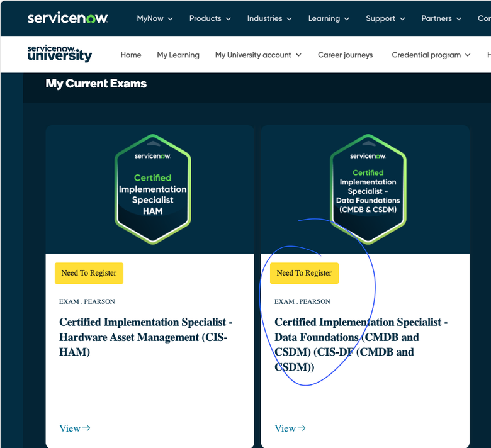Open the Industries dropdown
Screen dimensions: 491x448
point(269,18)
